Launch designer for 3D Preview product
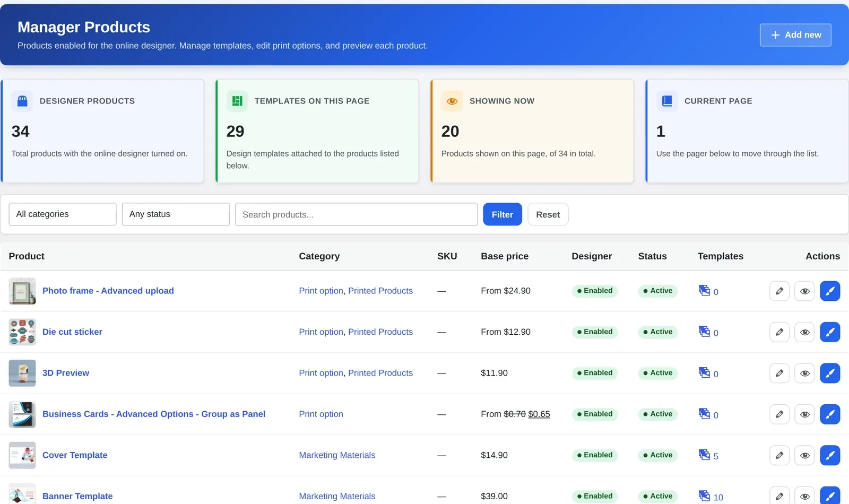The height and width of the screenshot is (504, 849). 830,373
